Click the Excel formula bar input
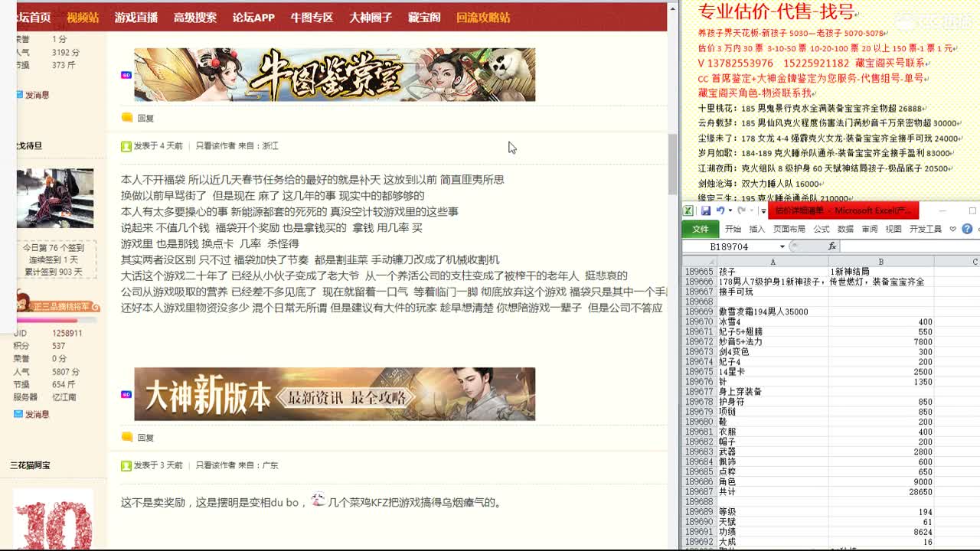Screen dimensions: 980x551 coord(909,246)
